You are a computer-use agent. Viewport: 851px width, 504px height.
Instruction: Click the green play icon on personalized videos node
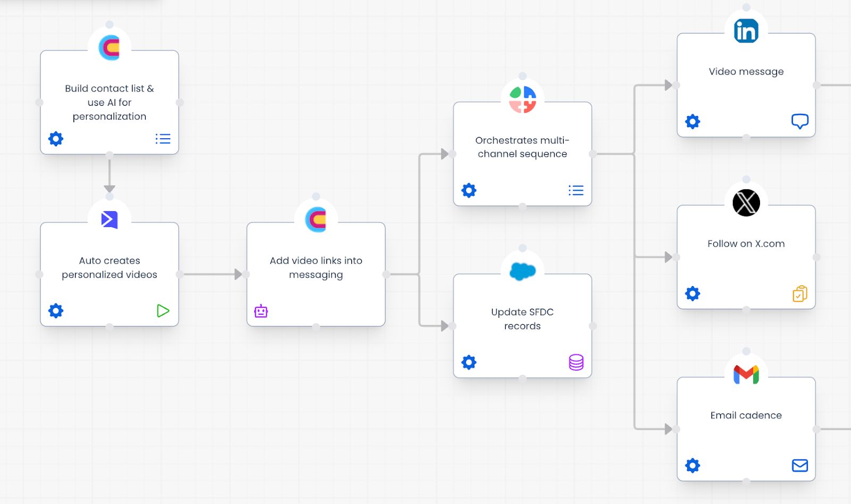[x=163, y=311]
